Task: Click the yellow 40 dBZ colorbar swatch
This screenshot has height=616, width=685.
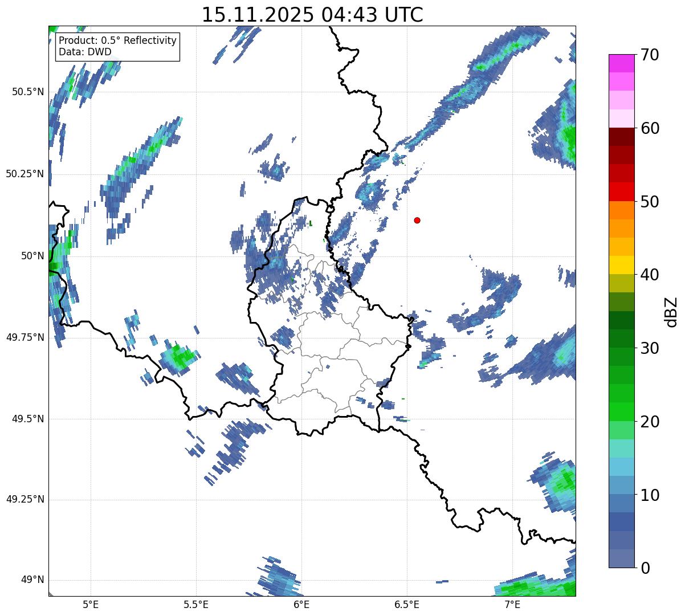Action: tap(621, 266)
